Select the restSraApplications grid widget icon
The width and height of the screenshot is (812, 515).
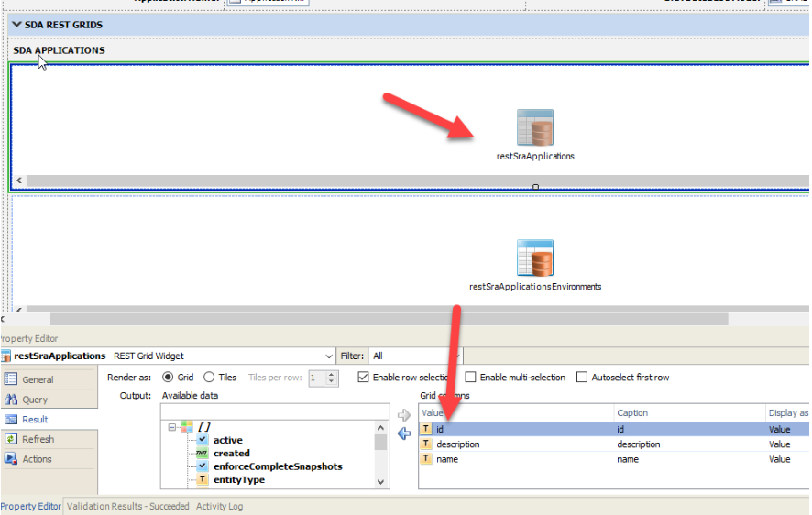(x=535, y=127)
